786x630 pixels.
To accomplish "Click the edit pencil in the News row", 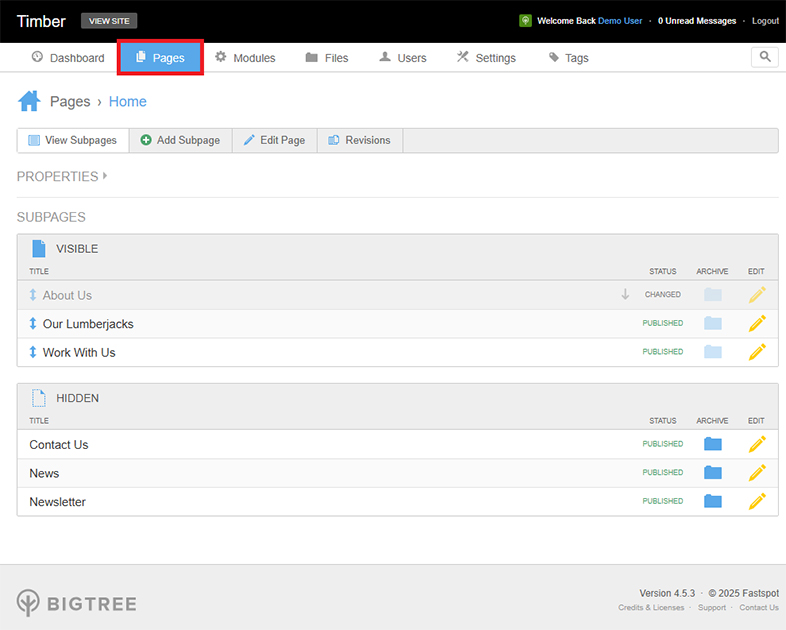I will click(757, 473).
